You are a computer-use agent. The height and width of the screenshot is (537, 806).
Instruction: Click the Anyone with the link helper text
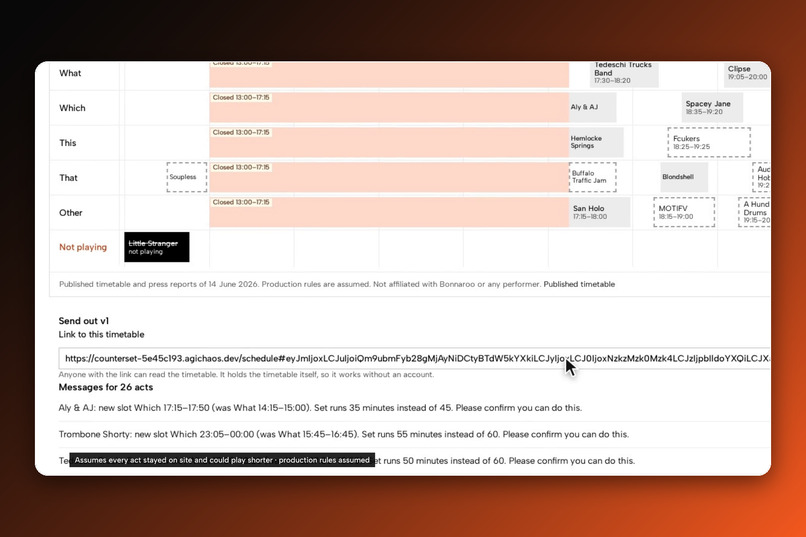click(x=246, y=375)
